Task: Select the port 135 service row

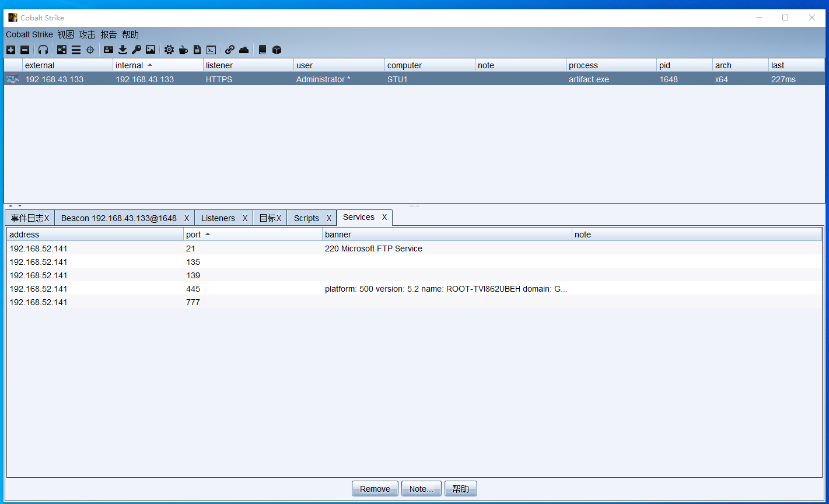Action: [x=414, y=262]
